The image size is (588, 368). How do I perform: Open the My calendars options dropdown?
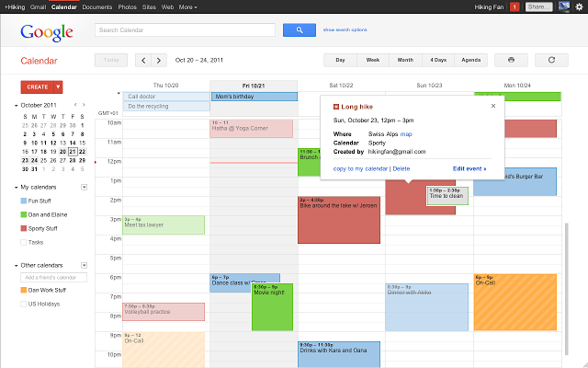(x=84, y=187)
